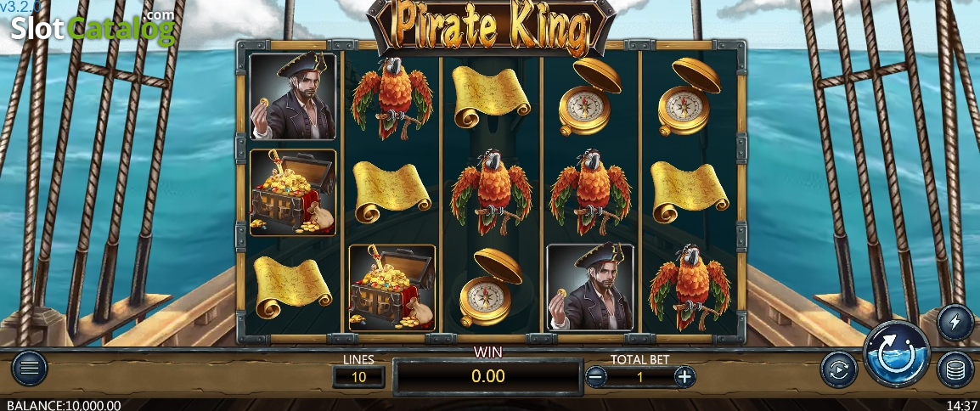Click the Balance 10,000.00 display
The image size is (980, 411).
tap(64, 405)
